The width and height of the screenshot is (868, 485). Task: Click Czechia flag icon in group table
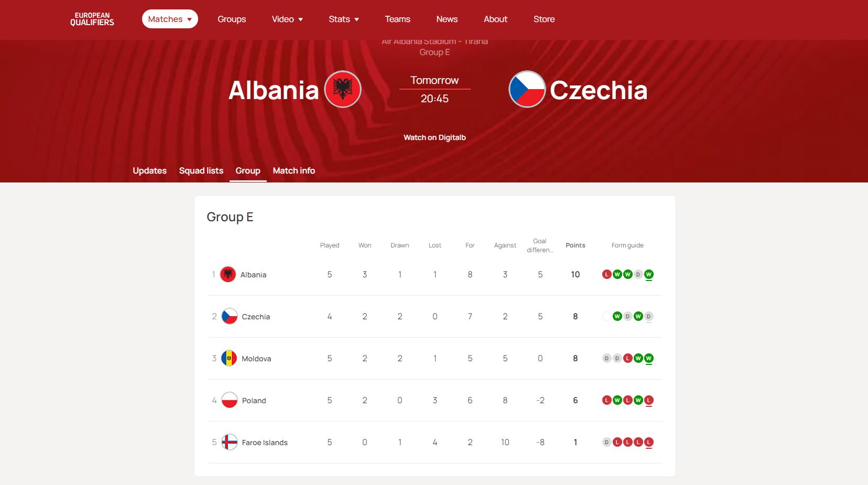coord(229,316)
